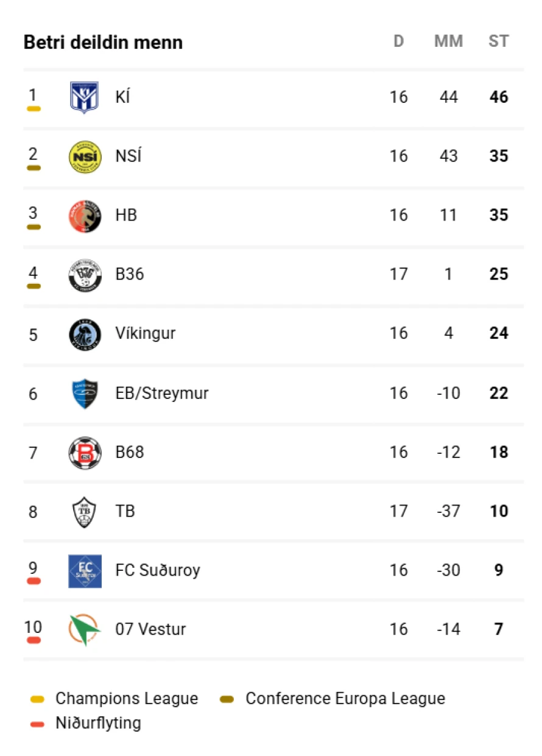Viewport: 542px width, 756px height.
Task: Select the Conference Europa League legend label
Action: [345, 699]
